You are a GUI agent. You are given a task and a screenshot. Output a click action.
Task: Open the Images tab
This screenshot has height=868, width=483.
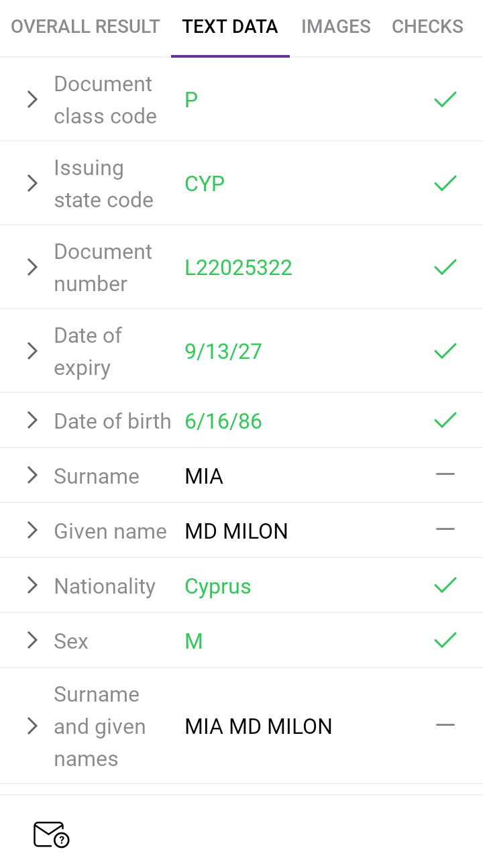pyautogui.click(x=336, y=27)
